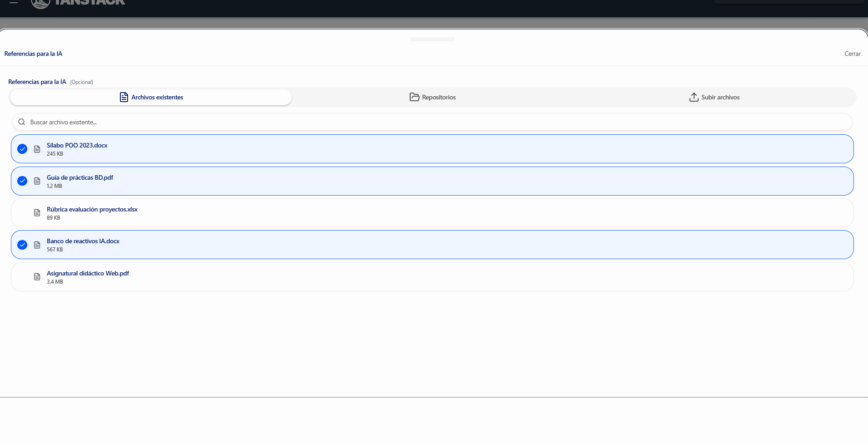868x442 pixels.
Task: Click the TanStack logo in header
Action: 78,3
